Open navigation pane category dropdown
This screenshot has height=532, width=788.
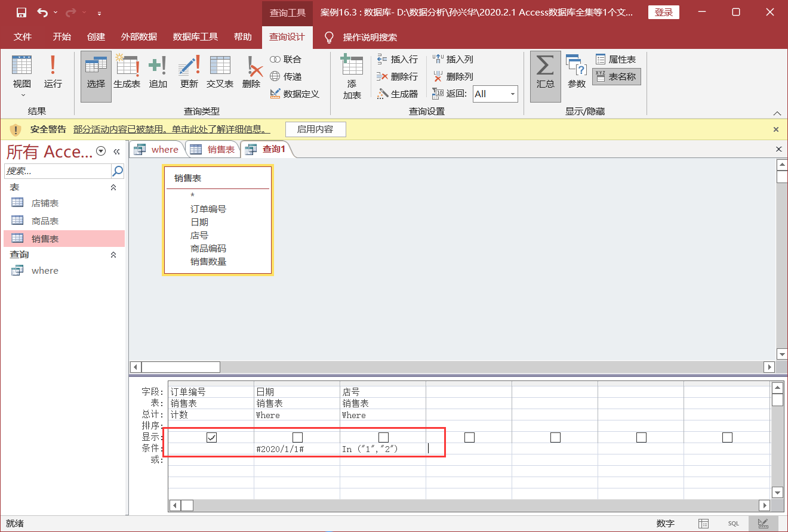pyautogui.click(x=101, y=151)
